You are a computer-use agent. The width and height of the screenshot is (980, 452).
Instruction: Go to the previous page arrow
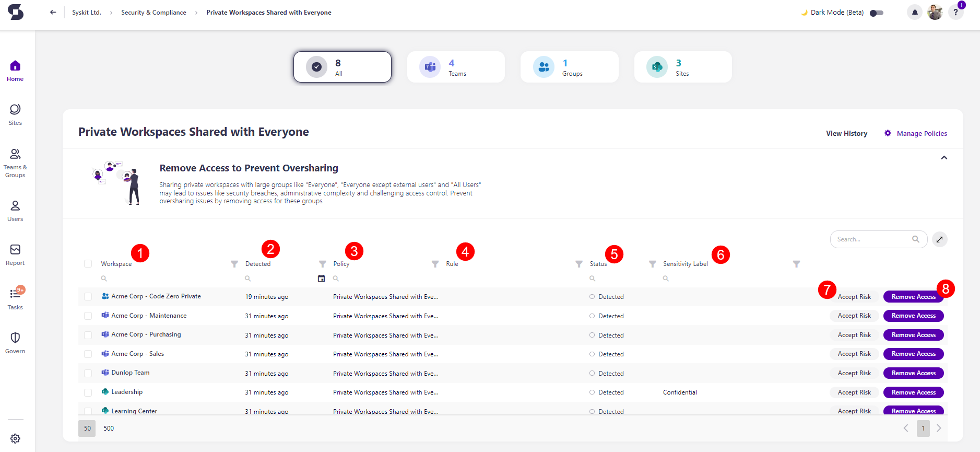(x=906, y=428)
